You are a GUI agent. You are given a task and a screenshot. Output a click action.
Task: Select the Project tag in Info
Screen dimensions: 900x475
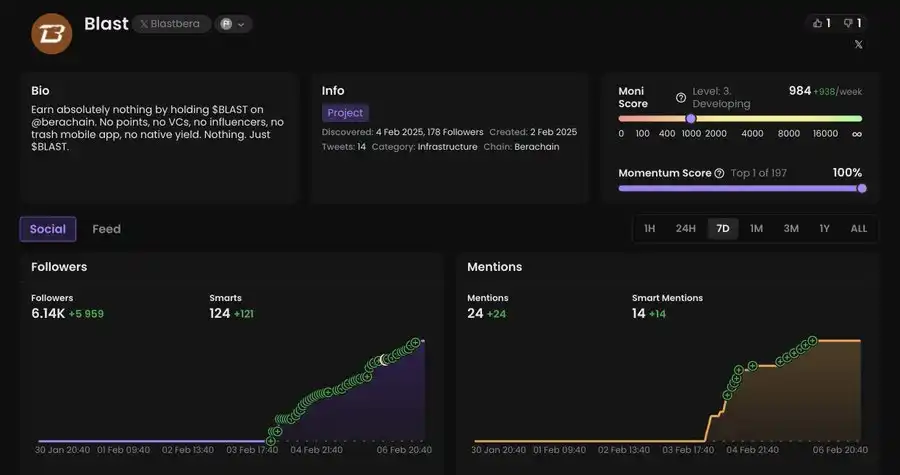pyautogui.click(x=345, y=113)
